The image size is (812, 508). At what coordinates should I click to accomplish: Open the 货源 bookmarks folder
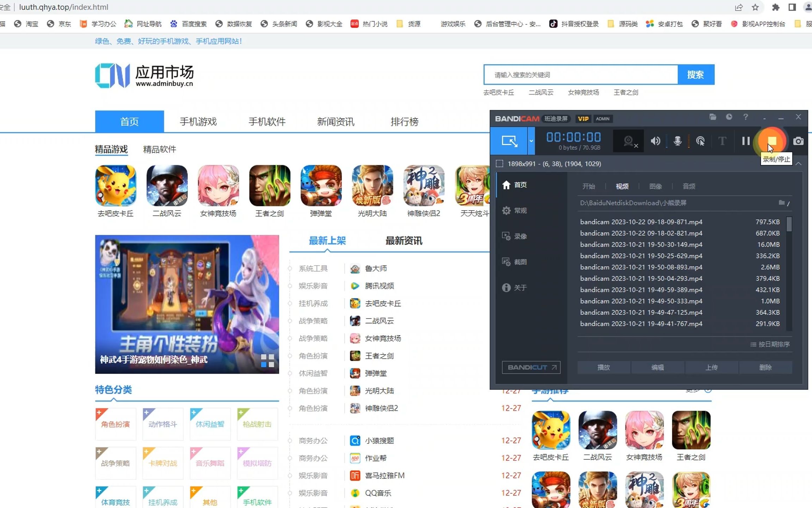tap(408, 24)
